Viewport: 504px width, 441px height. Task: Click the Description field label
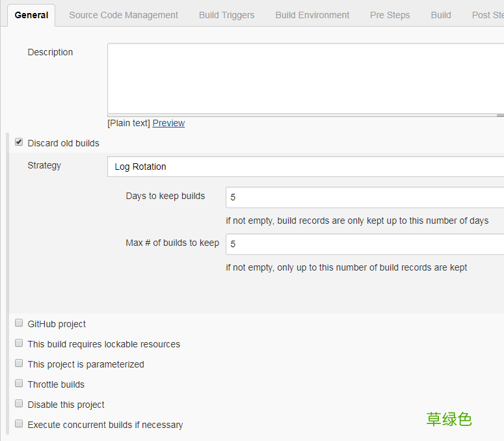50,52
